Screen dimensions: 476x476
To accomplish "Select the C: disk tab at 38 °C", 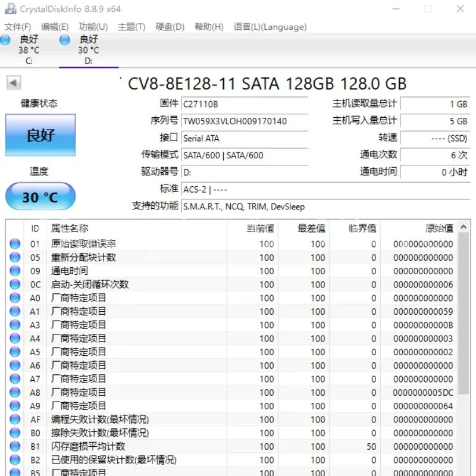I will point(29,50).
